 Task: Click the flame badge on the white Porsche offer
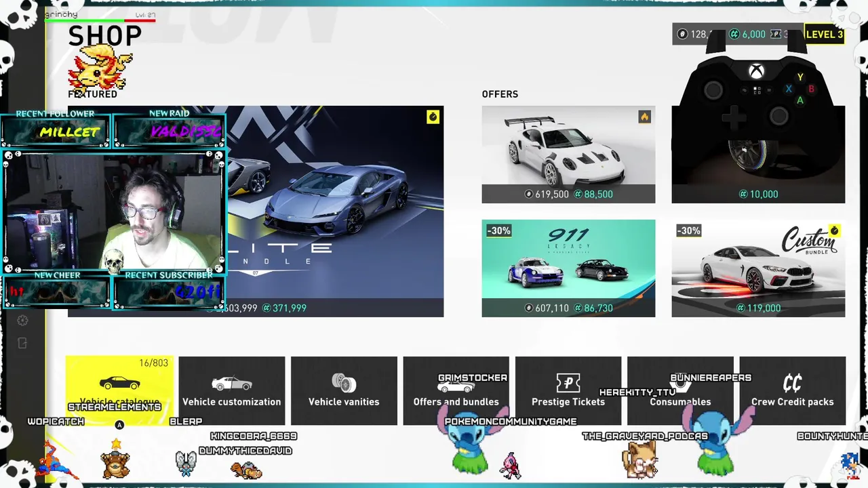point(644,117)
